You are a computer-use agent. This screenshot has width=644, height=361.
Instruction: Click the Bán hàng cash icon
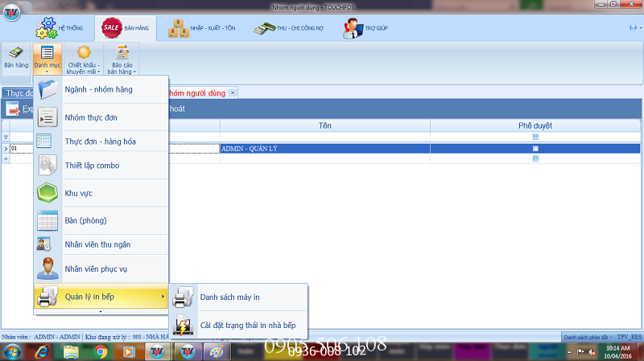(x=15, y=52)
